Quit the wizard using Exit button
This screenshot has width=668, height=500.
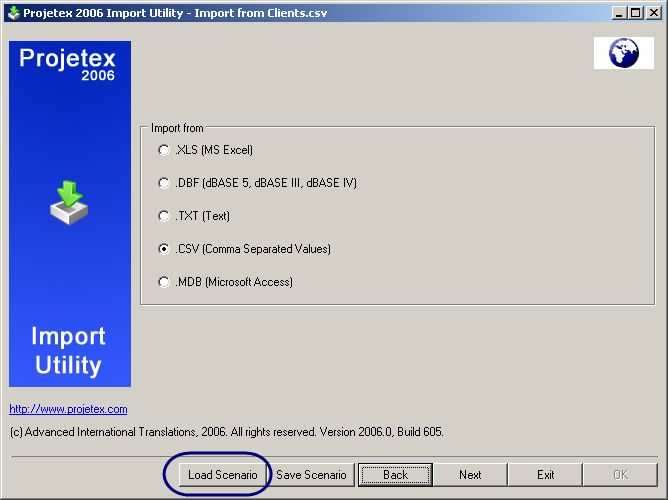coord(545,475)
